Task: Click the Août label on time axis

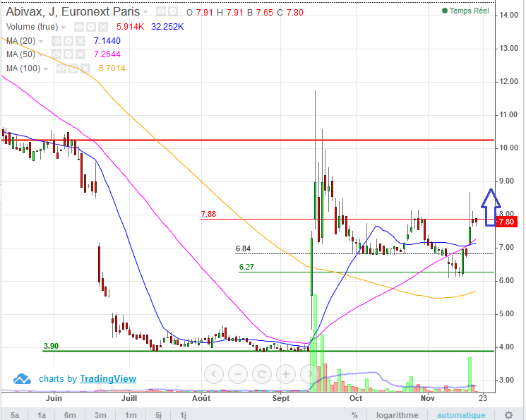Action: pos(201,398)
